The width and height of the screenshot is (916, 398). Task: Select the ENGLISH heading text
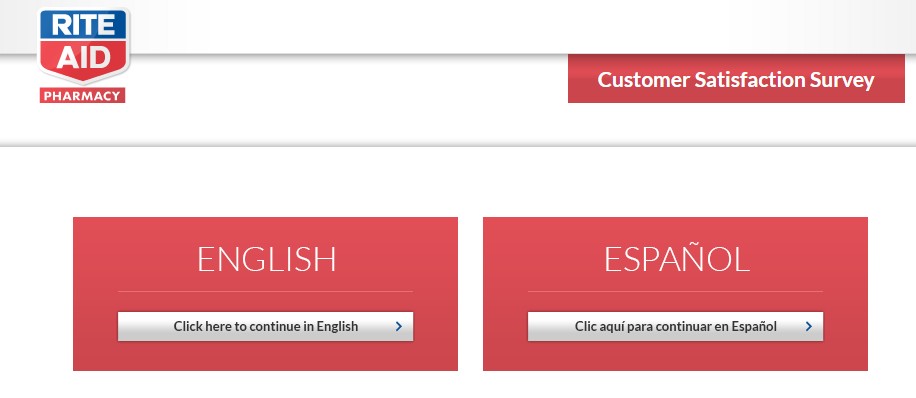pyautogui.click(x=266, y=259)
